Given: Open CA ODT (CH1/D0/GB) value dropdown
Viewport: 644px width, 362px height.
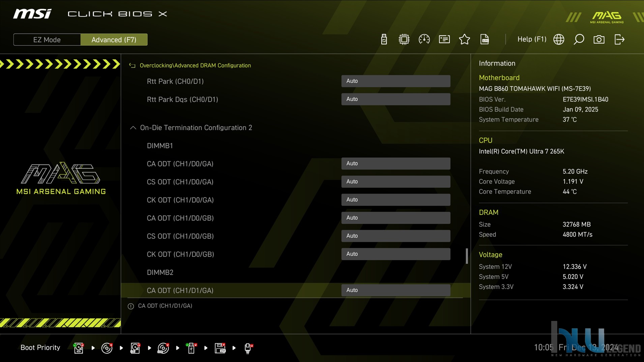Looking at the screenshot, I should [396, 218].
